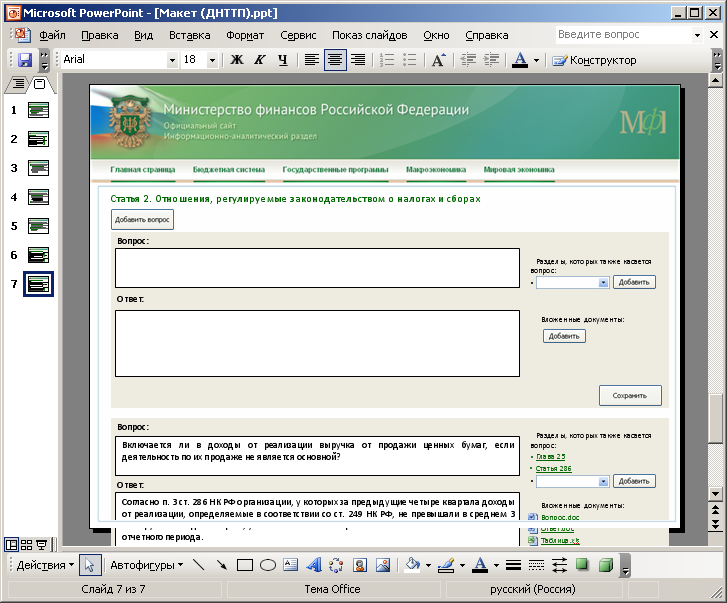Open fill color dropdown arrow
The image size is (727, 603).
(428, 565)
